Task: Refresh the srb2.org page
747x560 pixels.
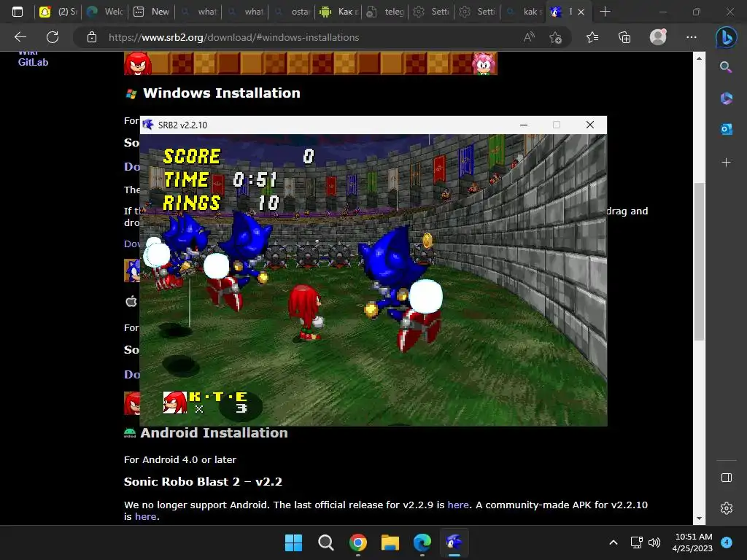Action: 53,37
